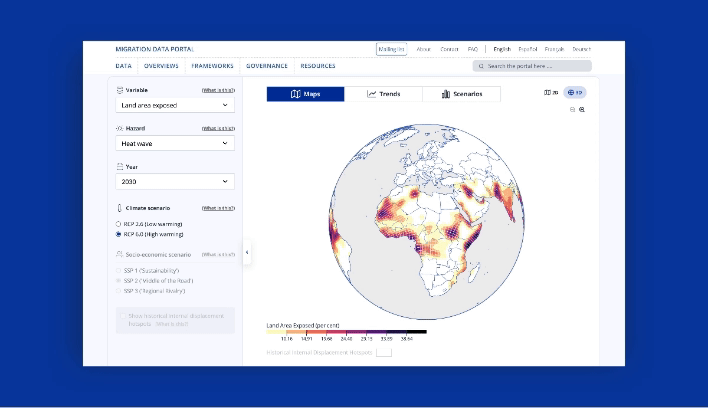Image resolution: width=708 pixels, height=408 pixels.
Task: Switch language to Español
Action: coord(528,49)
